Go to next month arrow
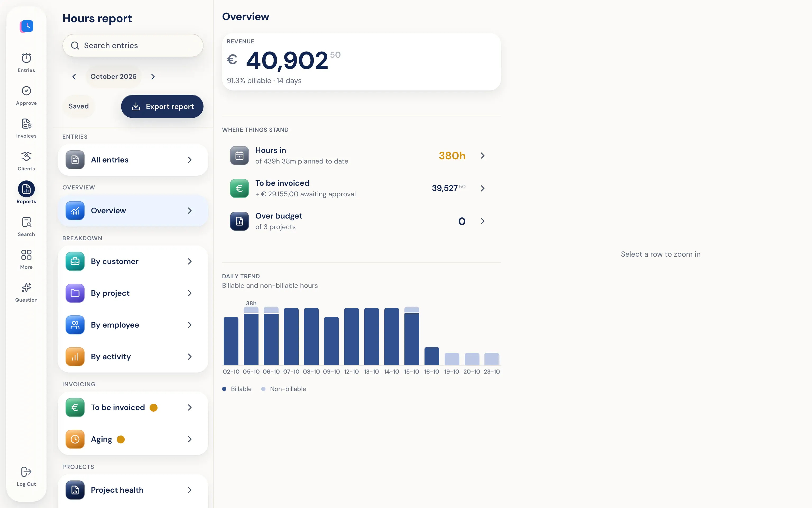This screenshot has height=508, width=812. tap(153, 77)
